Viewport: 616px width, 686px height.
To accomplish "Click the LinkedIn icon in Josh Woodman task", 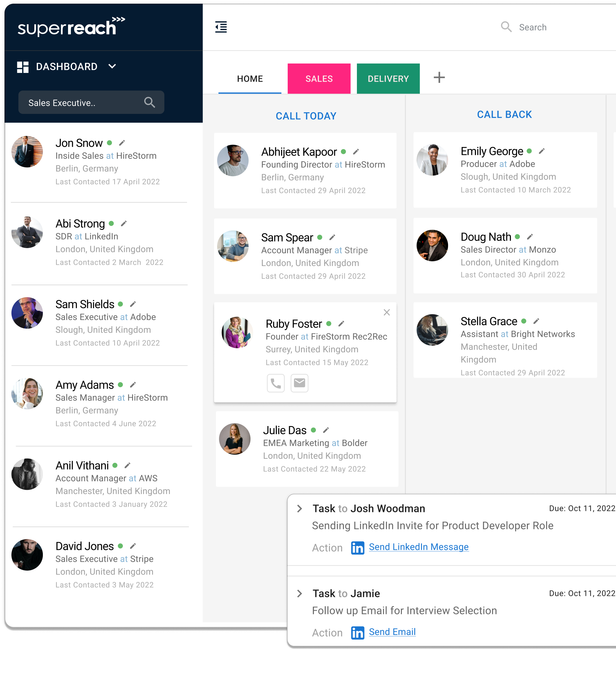I will [x=358, y=547].
